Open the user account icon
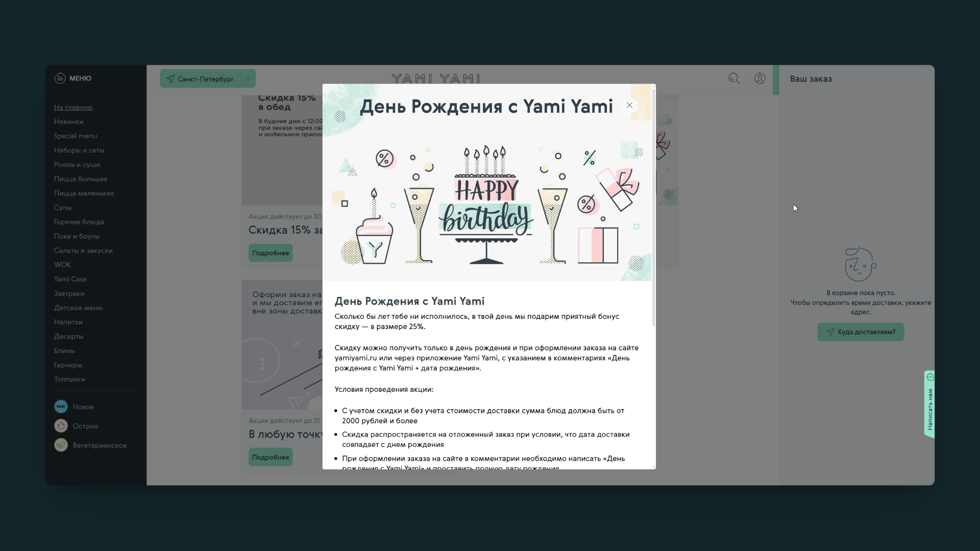The image size is (980, 551). coord(759,78)
